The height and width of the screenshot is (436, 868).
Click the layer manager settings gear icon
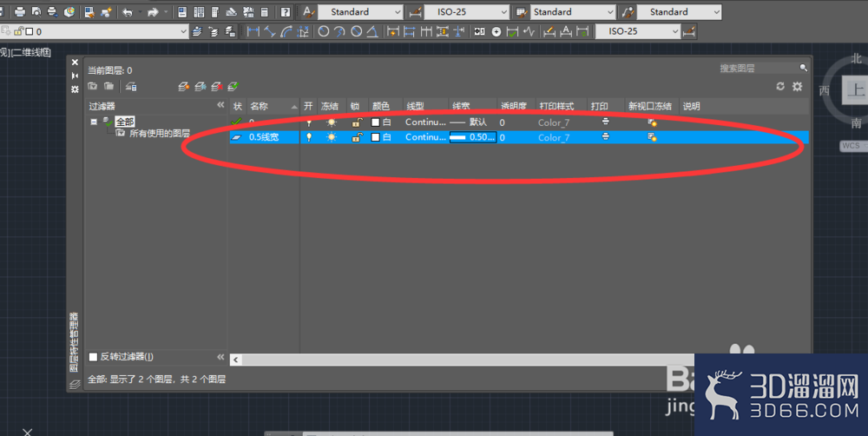point(797,87)
